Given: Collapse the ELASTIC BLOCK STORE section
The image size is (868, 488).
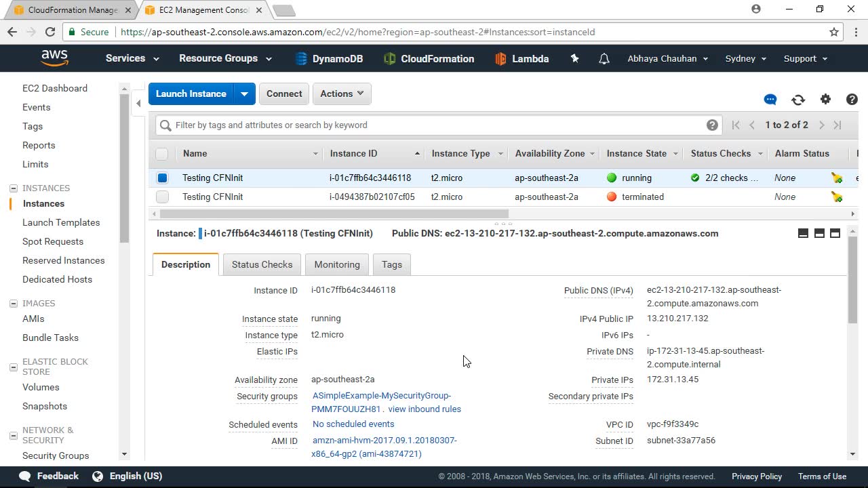Looking at the screenshot, I should click(13, 367).
